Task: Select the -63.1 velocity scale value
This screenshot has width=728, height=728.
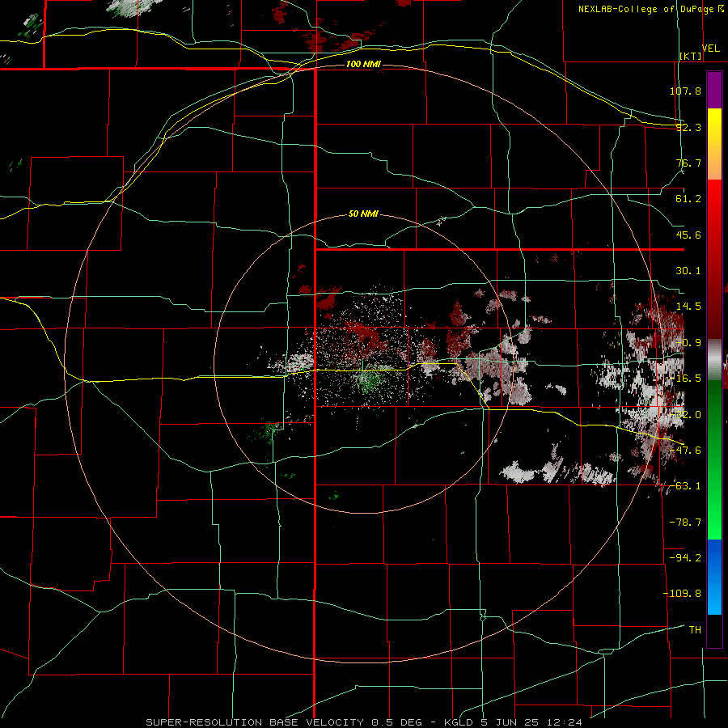Action: 685,486
